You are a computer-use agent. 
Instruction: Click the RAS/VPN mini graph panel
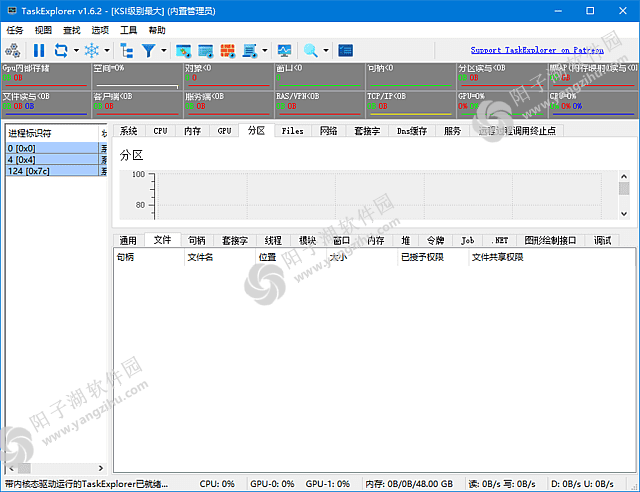click(319, 104)
